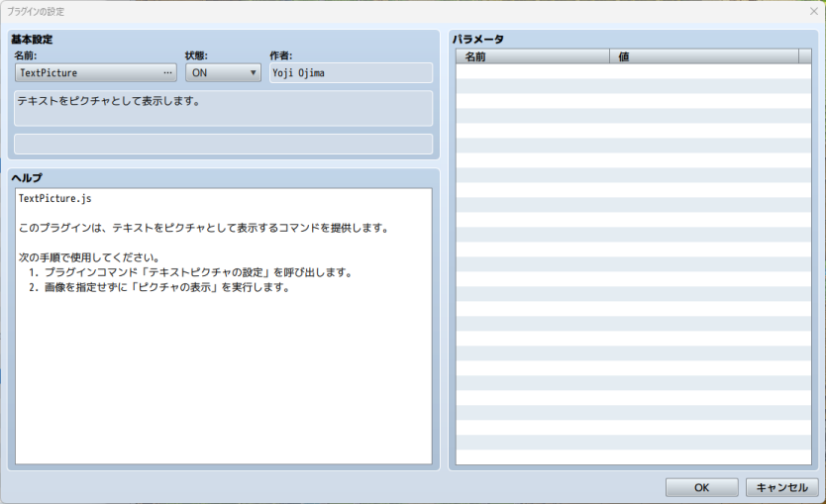This screenshot has height=504, width=826.
Task: Sort parameters by the 名前 column header
Action: click(533, 56)
